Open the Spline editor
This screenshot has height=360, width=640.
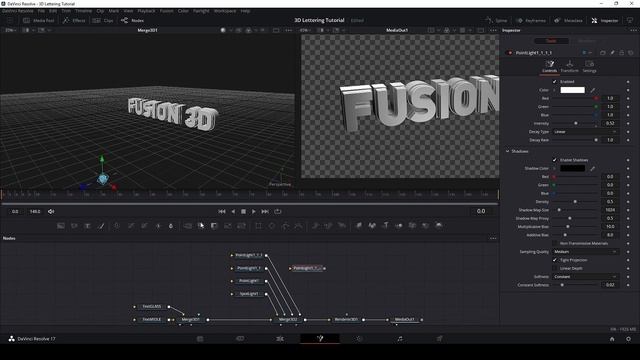496,20
